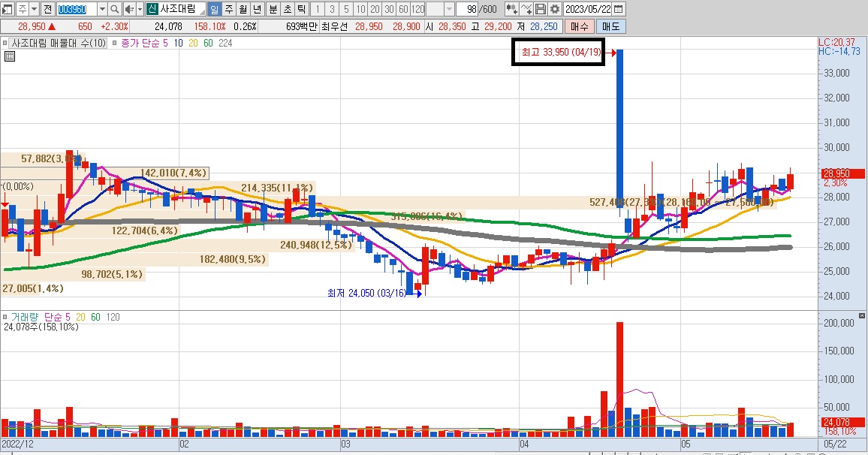The width and height of the screenshot is (868, 455).
Task: Select tick chart period 틱
Action: [x=302, y=9]
